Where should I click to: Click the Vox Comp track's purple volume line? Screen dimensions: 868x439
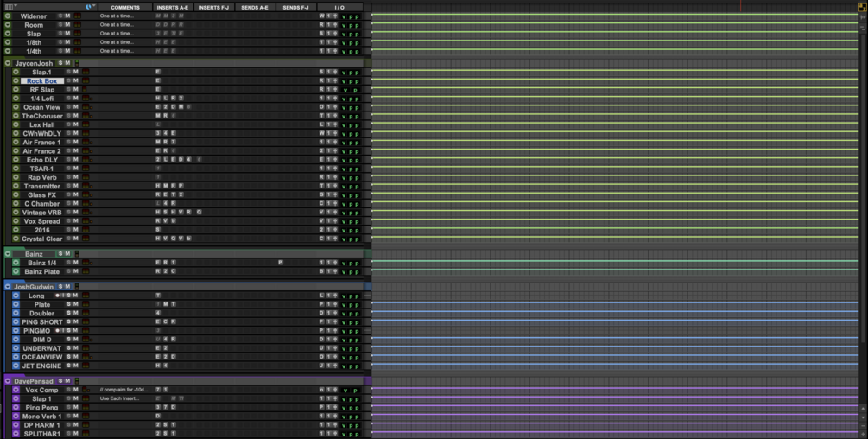tap(615, 388)
